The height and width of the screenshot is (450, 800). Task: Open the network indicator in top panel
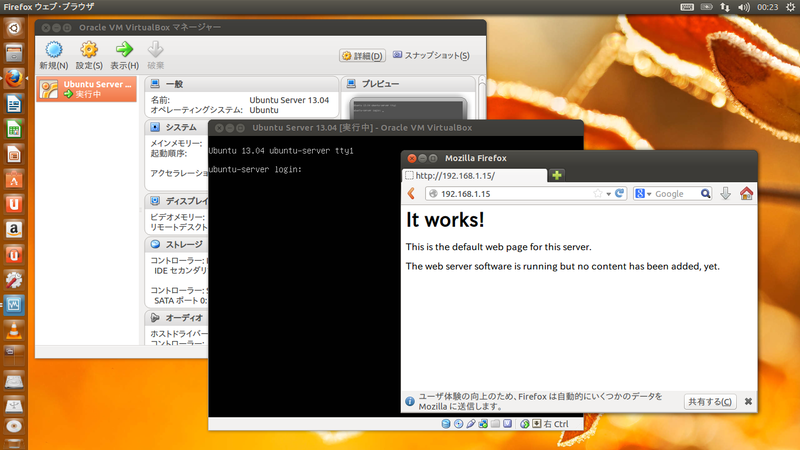click(725, 7)
